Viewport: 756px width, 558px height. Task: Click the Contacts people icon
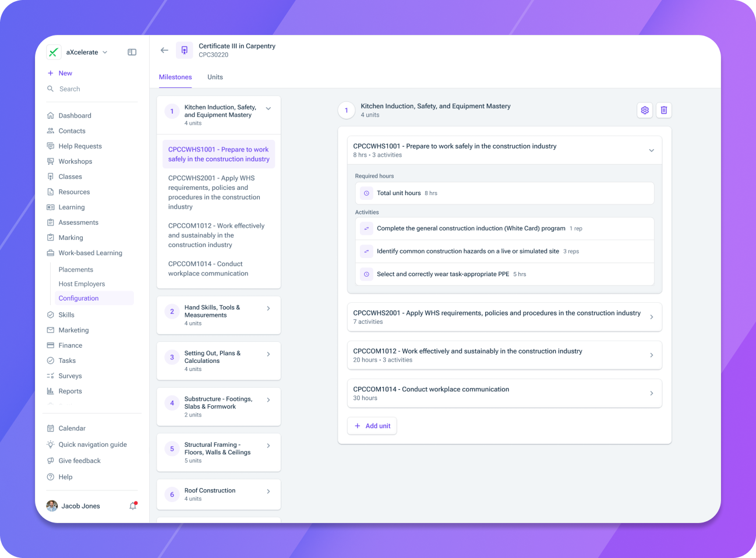pyautogui.click(x=51, y=131)
